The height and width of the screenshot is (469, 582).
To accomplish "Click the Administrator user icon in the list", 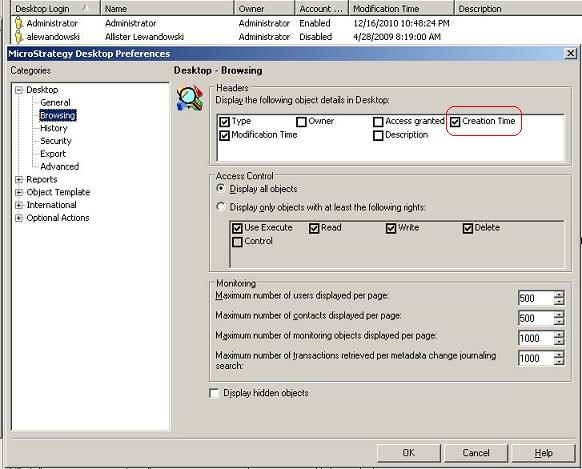I will 19,23.
